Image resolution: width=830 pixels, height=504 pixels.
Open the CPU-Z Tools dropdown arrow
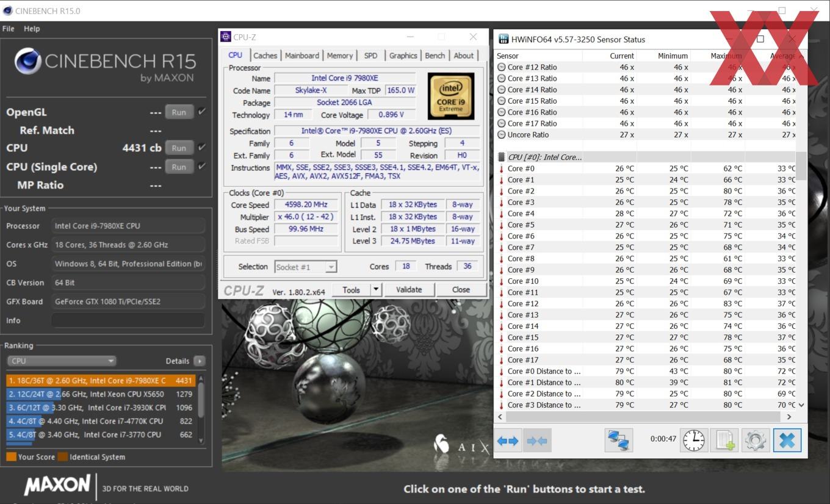tap(376, 290)
